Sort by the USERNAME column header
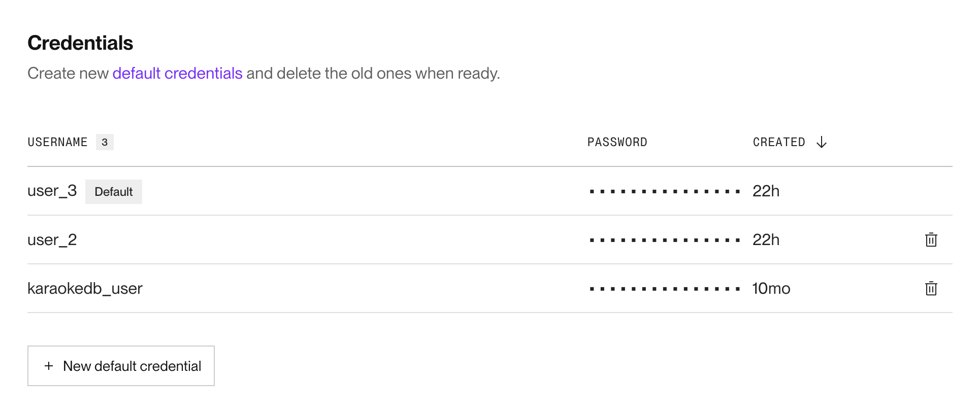980x413 pixels. click(x=57, y=142)
